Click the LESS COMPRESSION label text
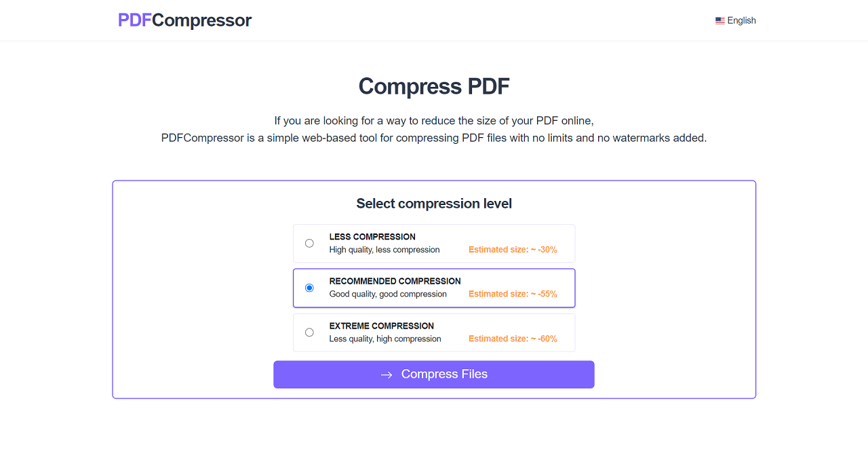Image resolution: width=868 pixels, height=467 pixels. click(x=372, y=237)
